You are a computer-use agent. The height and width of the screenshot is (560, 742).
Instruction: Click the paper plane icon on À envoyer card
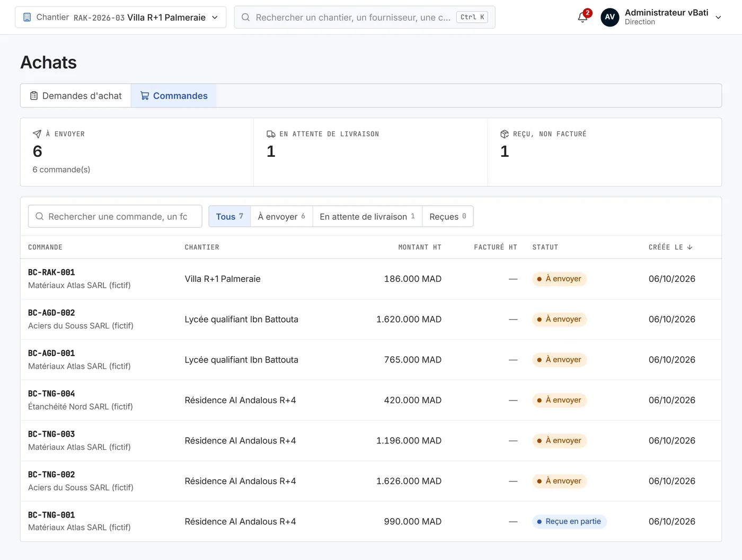point(37,134)
